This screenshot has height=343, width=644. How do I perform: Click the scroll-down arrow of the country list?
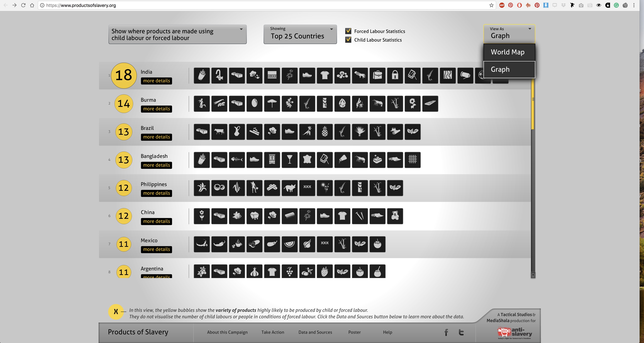click(533, 275)
